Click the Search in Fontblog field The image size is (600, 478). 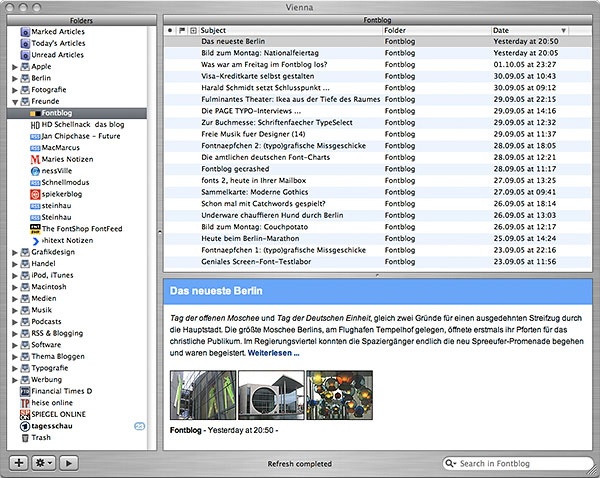[x=518, y=463]
